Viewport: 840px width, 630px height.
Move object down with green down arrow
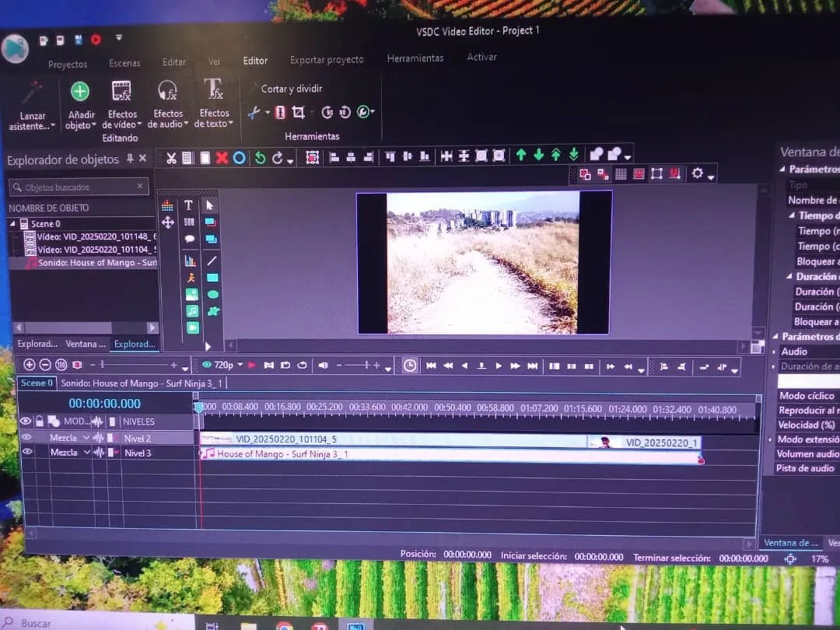[538, 155]
